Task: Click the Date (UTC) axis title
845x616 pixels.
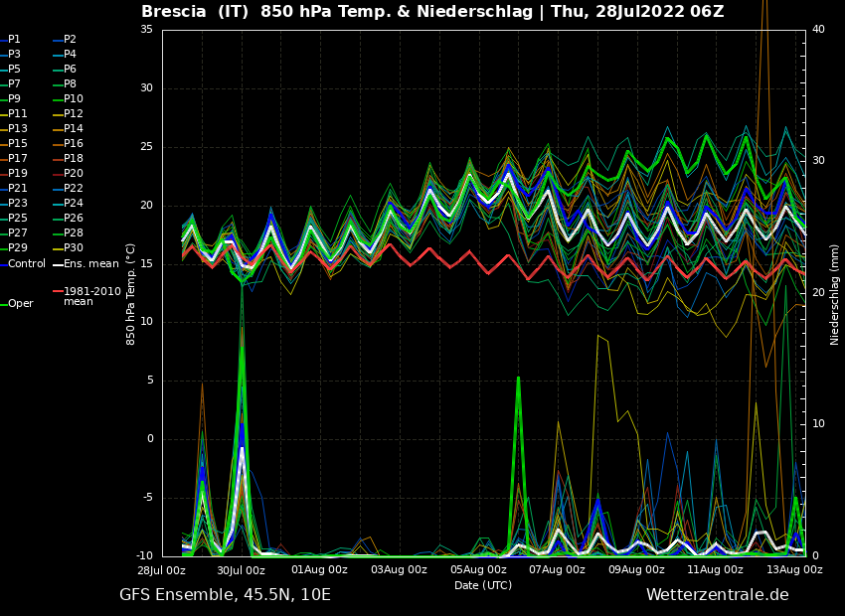Action: click(483, 585)
